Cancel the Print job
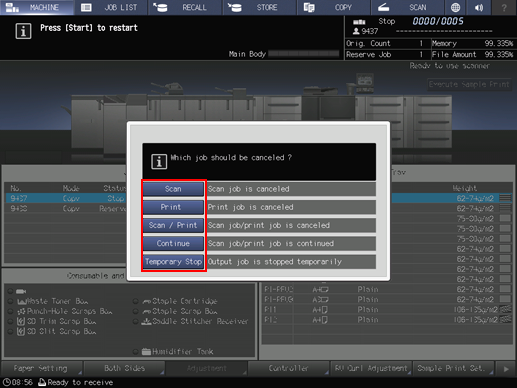The width and height of the screenshot is (517, 388). (173, 207)
